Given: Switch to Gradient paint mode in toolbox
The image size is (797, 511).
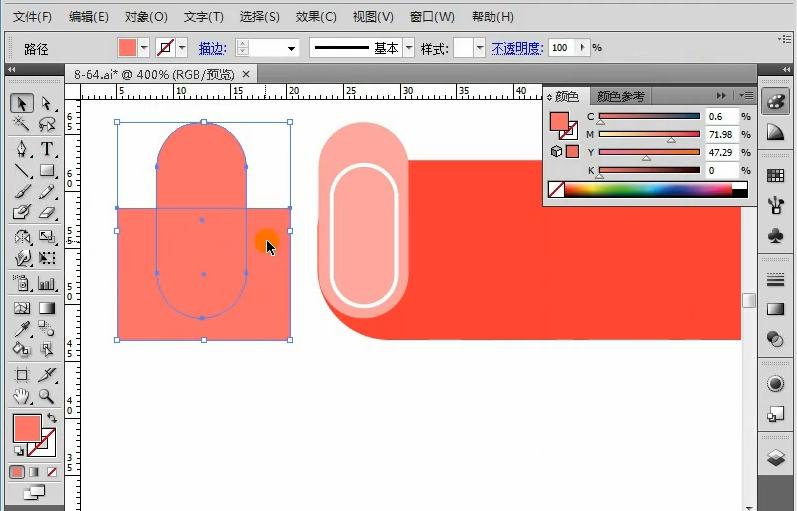Looking at the screenshot, I should point(35,472).
